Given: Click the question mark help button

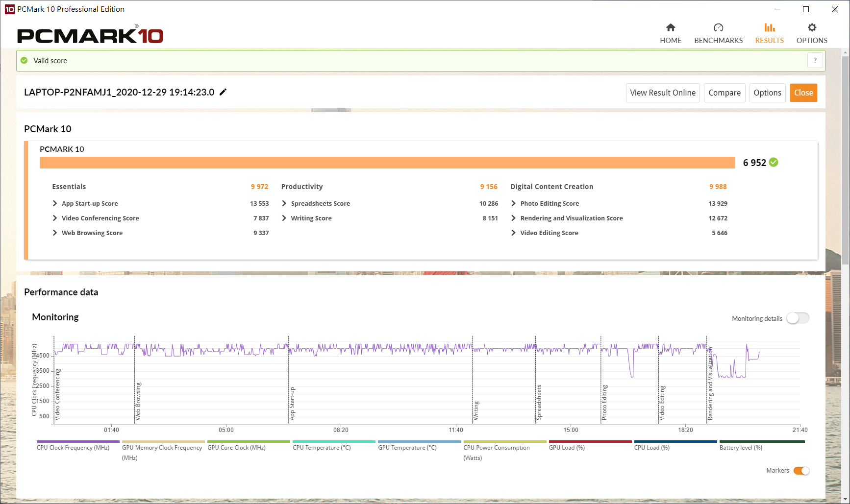Looking at the screenshot, I should click(815, 60).
